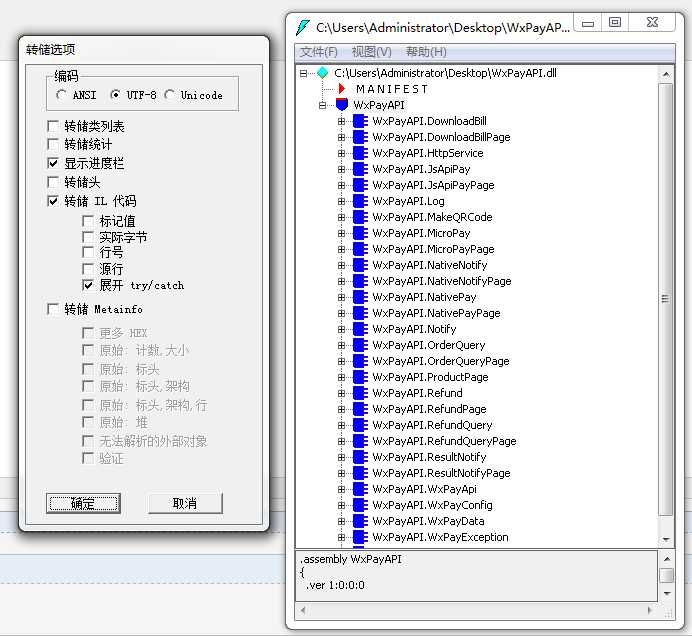Image resolution: width=692 pixels, height=636 pixels.
Task: Click class icon for WxPayAPI.NativePay
Action: click(360, 297)
